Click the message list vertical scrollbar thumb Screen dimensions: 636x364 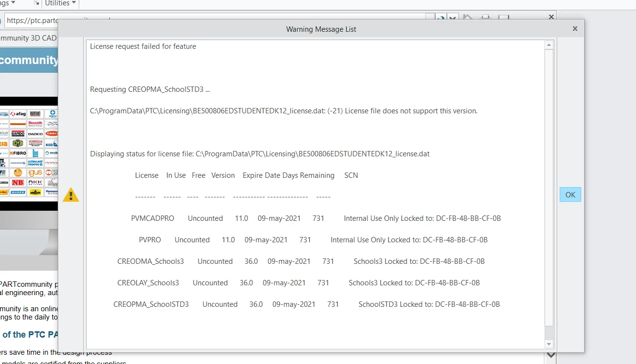pos(549,188)
